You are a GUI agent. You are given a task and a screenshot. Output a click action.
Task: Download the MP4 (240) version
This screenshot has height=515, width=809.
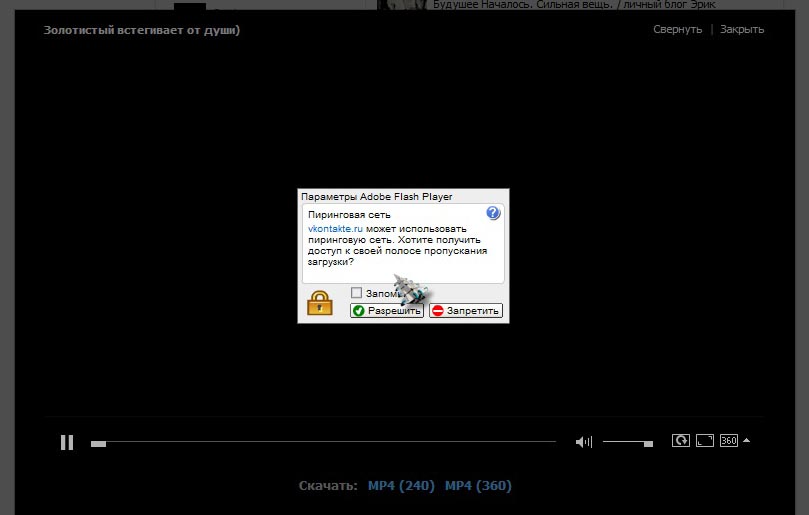400,486
